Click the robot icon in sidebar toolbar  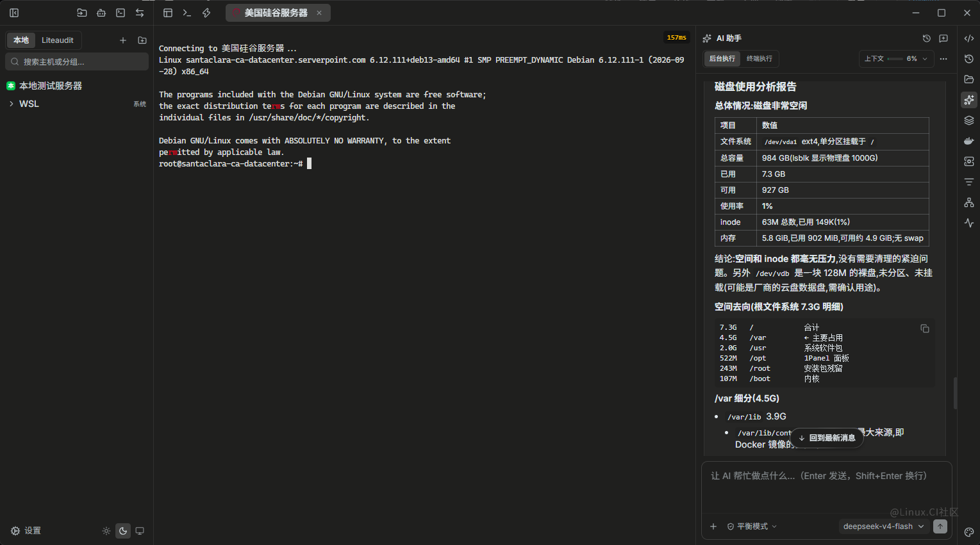pos(101,13)
